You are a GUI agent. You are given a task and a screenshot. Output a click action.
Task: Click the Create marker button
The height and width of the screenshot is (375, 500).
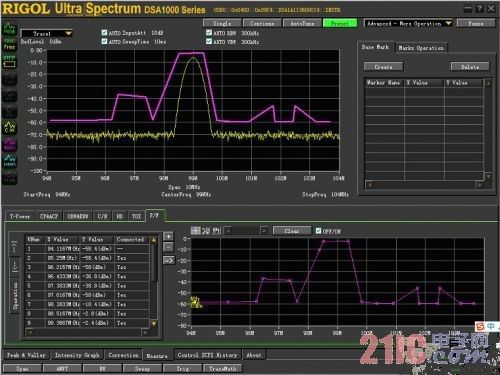point(383,67)
